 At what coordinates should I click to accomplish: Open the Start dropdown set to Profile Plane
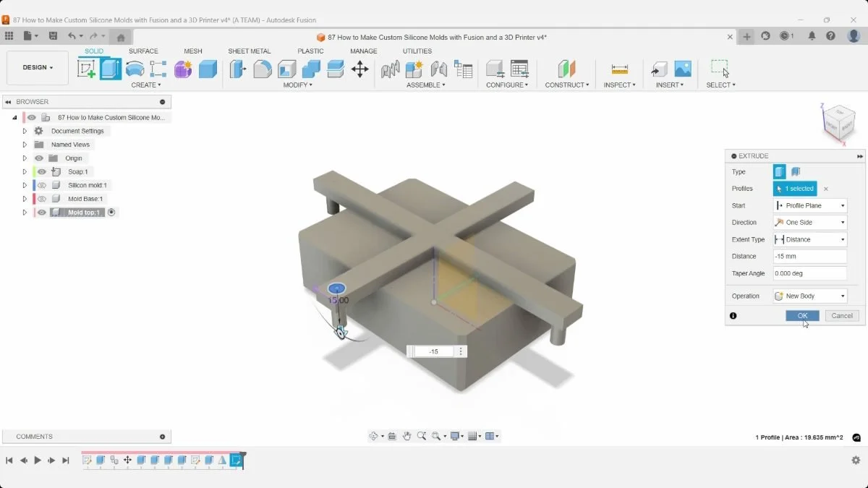coord(809,205)
